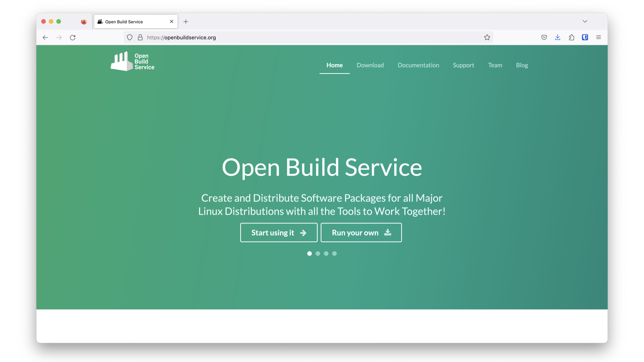
Task: Open the Support navigation item
Action: point(464,65)
